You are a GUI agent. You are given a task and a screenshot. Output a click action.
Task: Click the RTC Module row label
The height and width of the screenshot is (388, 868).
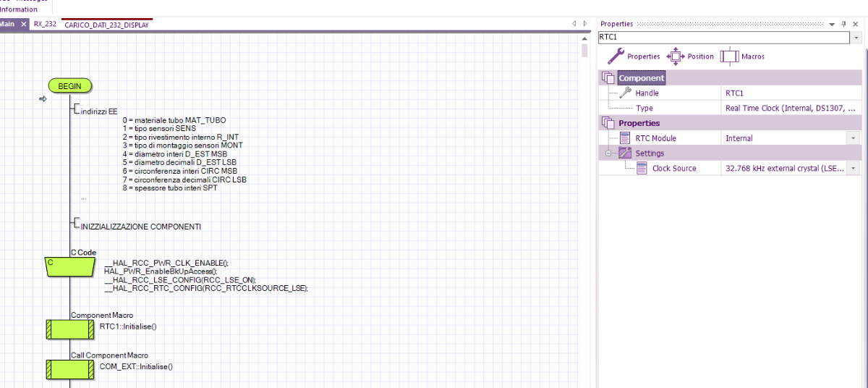[x=655, y=138]
